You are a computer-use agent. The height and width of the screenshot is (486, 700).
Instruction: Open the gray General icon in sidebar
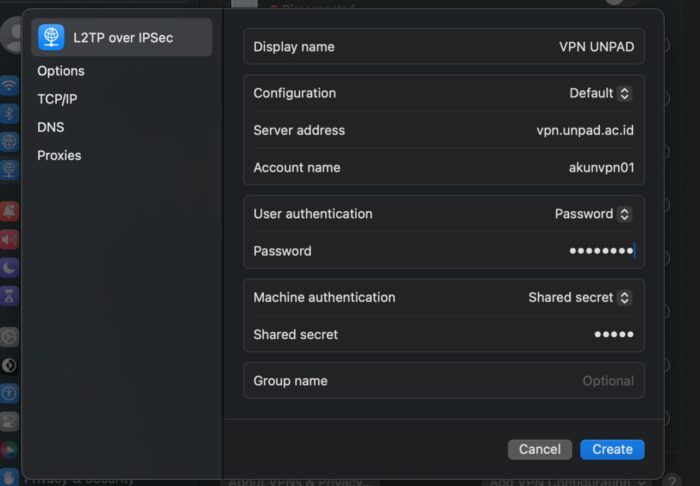click(9, 337)
